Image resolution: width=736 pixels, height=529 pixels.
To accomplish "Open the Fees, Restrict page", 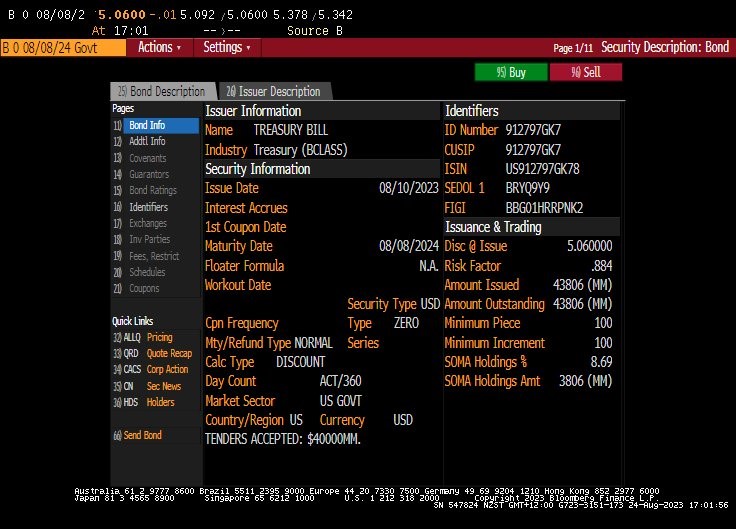I will pos(156,256).
